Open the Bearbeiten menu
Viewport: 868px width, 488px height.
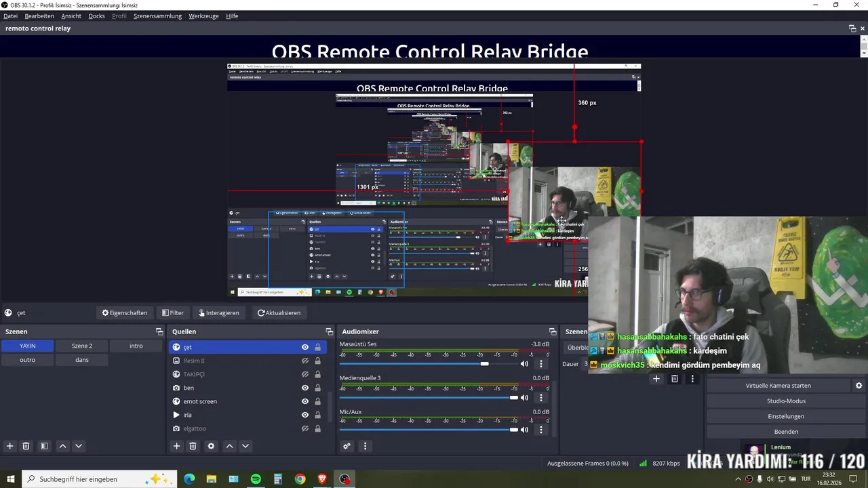coord(39,16)
